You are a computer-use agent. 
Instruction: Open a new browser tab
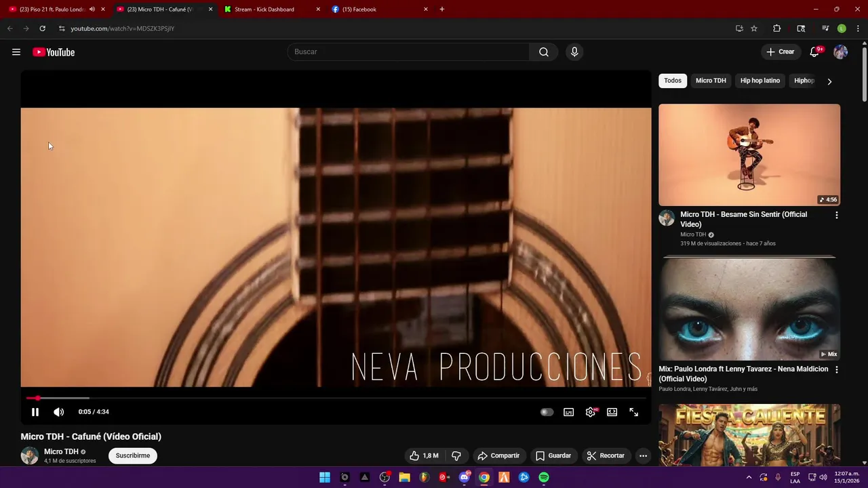tap(442, 9)
